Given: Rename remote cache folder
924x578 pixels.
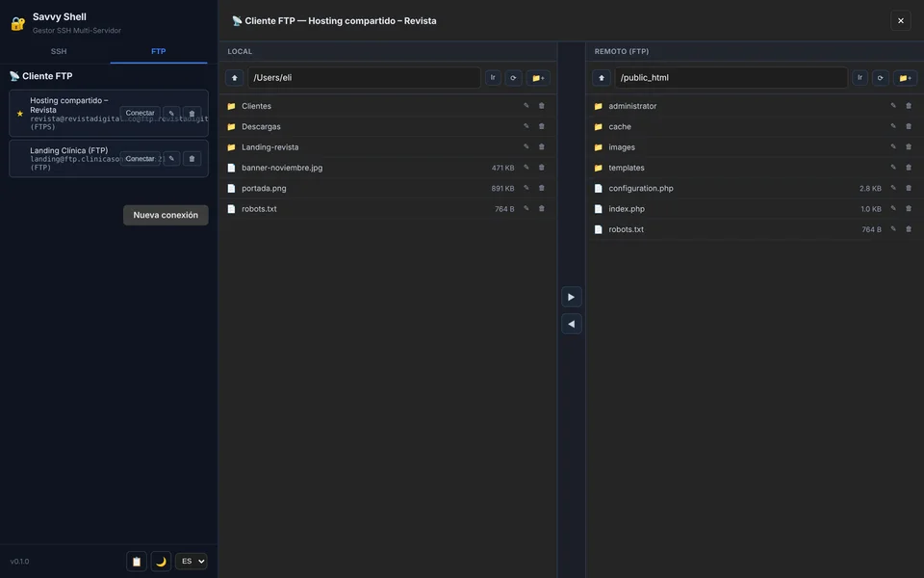Looking at the screenshot, I should pyautogui.click(x=893, y=126).
